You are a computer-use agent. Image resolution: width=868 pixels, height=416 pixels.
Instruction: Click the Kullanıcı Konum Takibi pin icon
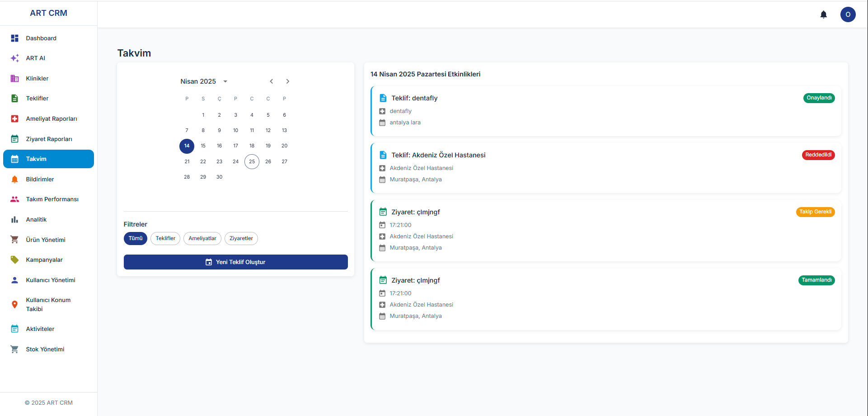click(x=14, y=305)
